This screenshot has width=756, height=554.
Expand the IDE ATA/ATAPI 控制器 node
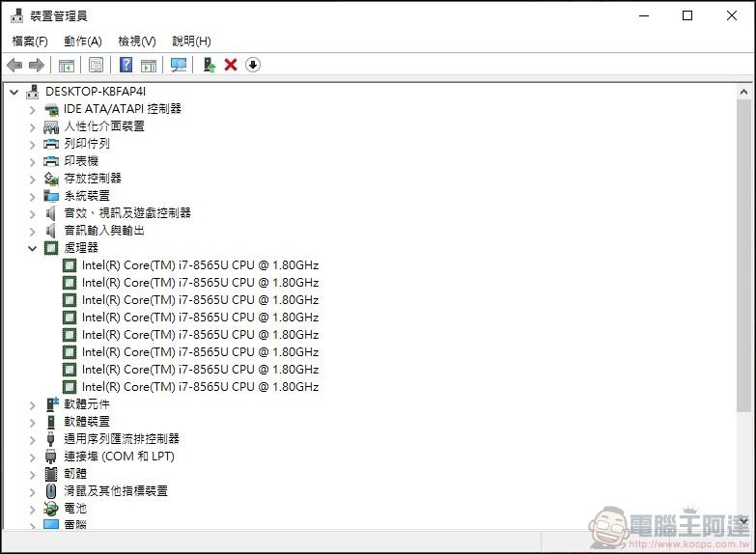pos(32,110)
